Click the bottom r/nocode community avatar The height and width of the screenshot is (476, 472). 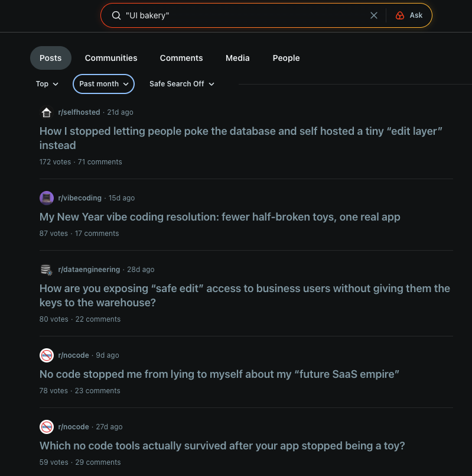click(46, 426)
